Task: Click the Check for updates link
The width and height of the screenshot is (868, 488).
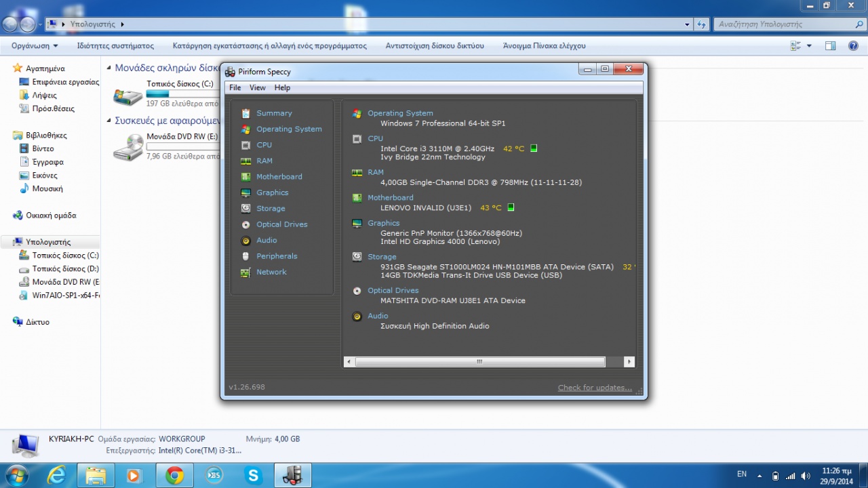Action: tap(595, 388)
